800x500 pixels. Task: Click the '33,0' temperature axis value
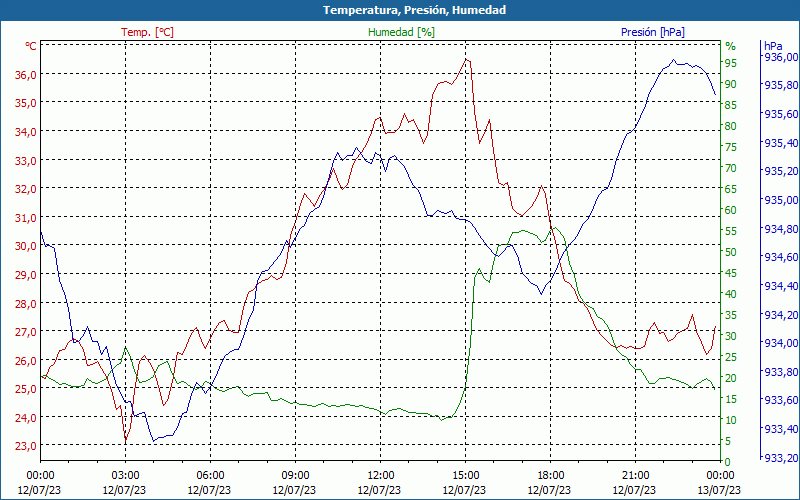(x=27, y=160)
